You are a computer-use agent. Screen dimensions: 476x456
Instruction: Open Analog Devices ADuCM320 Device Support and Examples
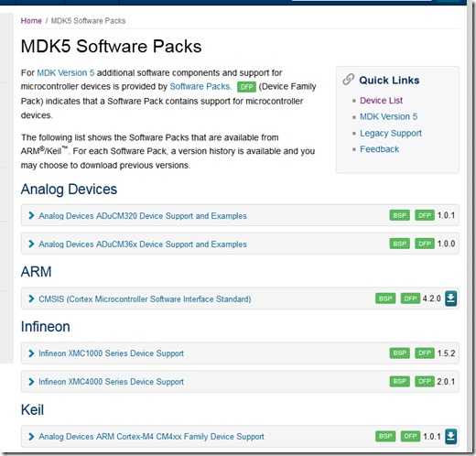click(x=143, y=216)
